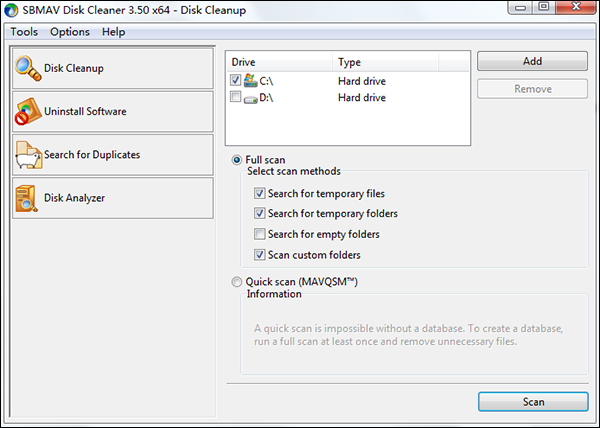Select the Full scan radio button
Screen dimensions: 600x428
tap(236, 160)
